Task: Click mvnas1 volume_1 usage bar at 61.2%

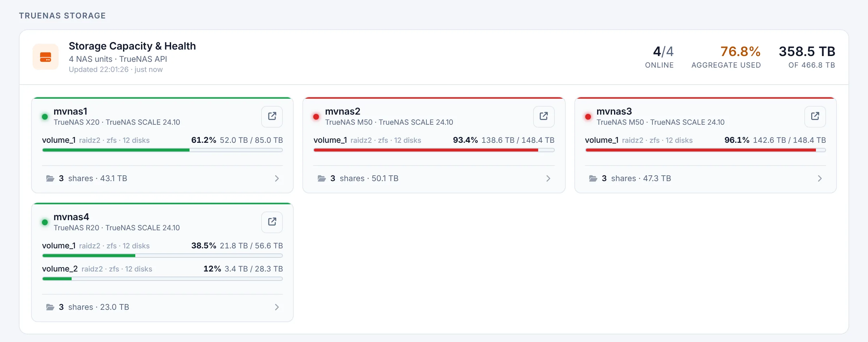Action: pos(162,150)
